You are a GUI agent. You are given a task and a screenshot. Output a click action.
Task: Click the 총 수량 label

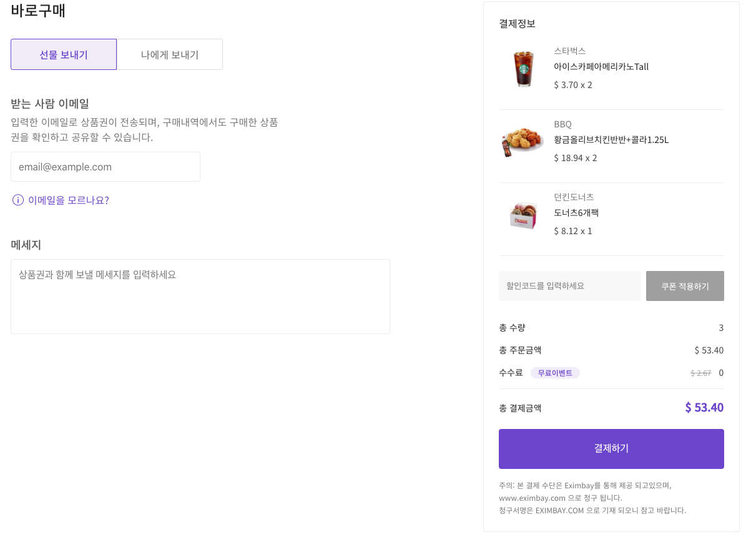(512, 328)
